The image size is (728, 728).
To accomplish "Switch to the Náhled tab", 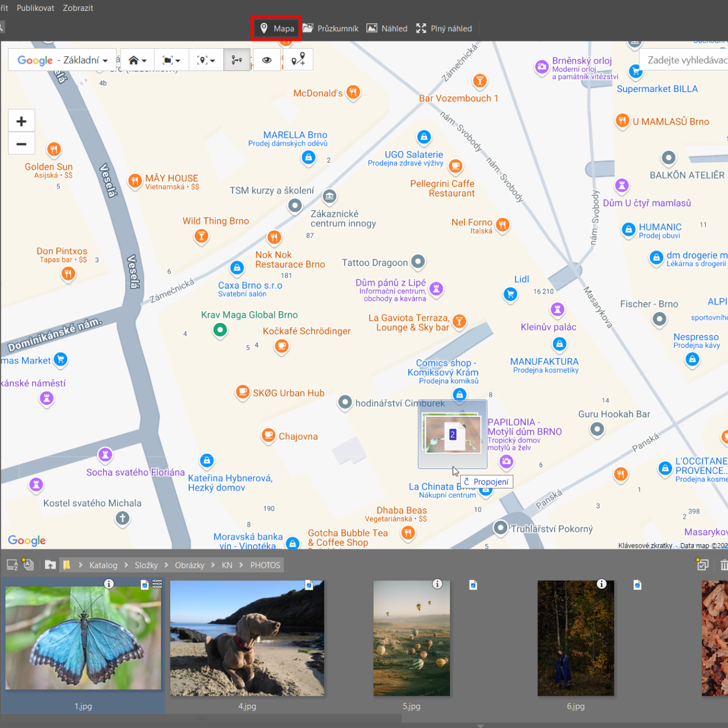I will pos(387,28).
